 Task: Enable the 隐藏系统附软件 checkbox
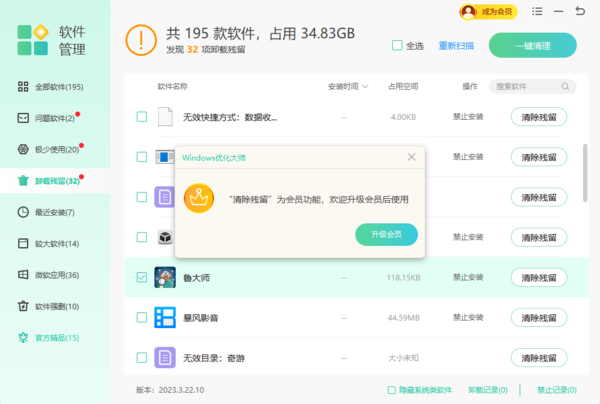coord(391,390)
